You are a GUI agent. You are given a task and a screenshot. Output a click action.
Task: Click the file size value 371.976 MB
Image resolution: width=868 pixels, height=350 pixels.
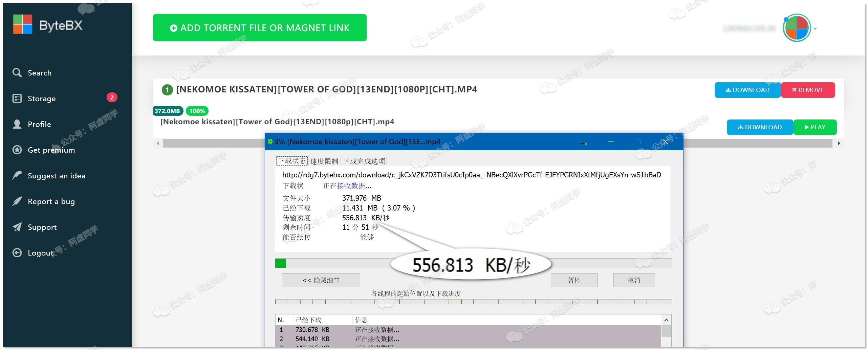coord(362,198)
